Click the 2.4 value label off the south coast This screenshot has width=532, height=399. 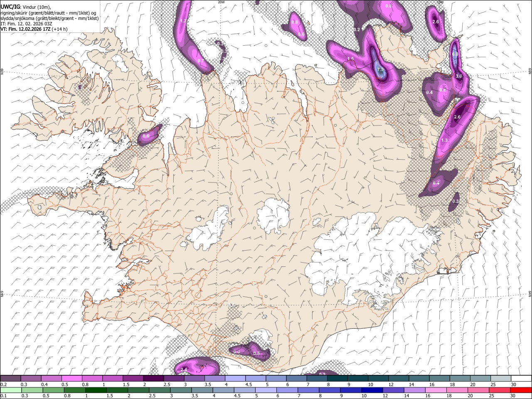184,369
